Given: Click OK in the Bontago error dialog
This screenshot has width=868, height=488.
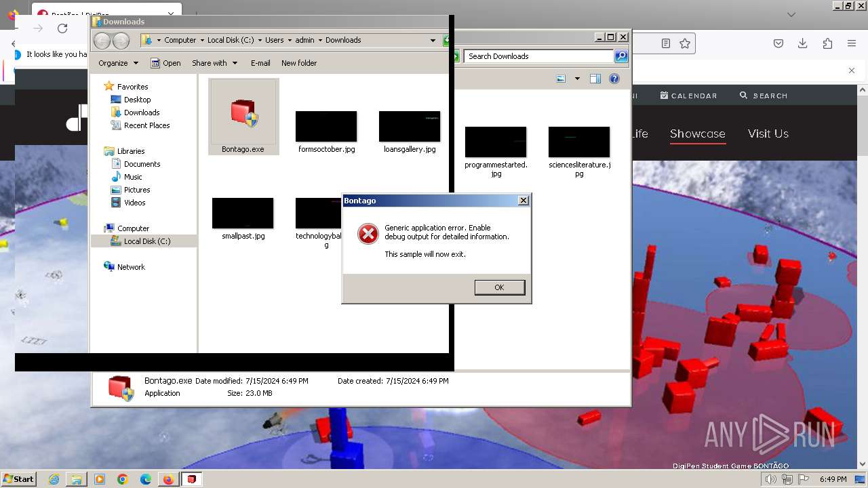Looking at the screenshot, I should click(499, 287).
